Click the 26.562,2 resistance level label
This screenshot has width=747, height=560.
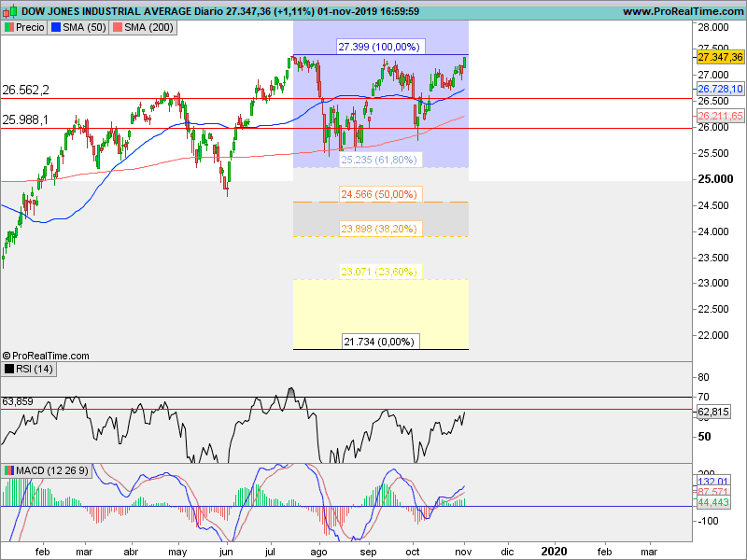tap(26, 90)
